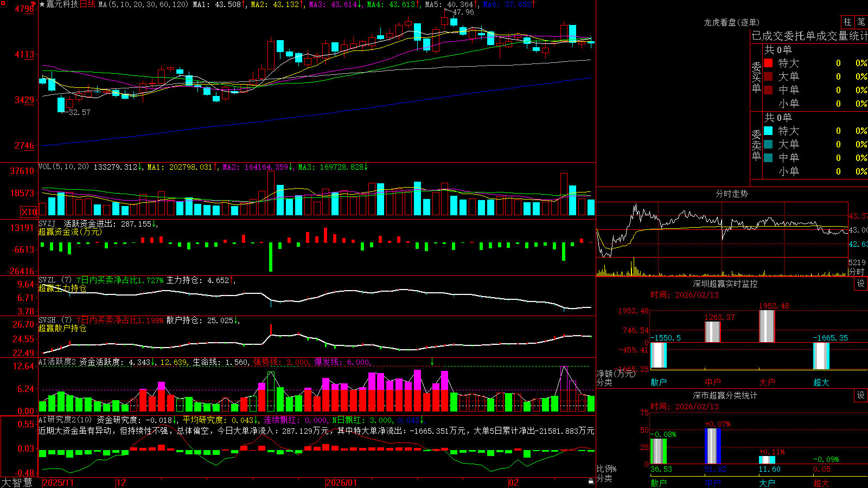Image resolution: width=868 pixels, height=488 pixels.
Task: Open 设 settings for 深圳超赢实时监控
Action: point(861,284)
